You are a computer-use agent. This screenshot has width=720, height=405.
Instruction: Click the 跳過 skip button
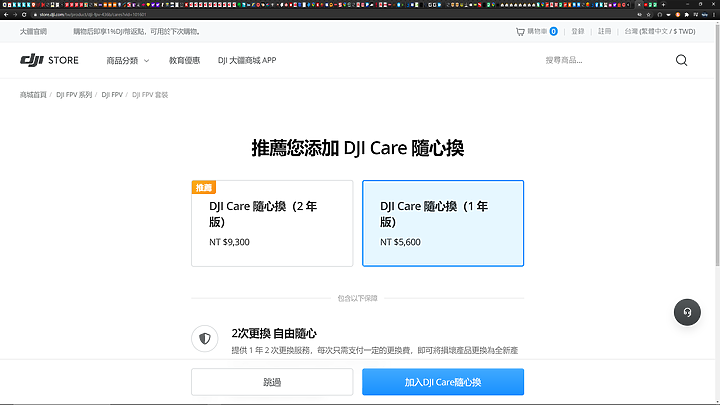(x=272, y=382)
